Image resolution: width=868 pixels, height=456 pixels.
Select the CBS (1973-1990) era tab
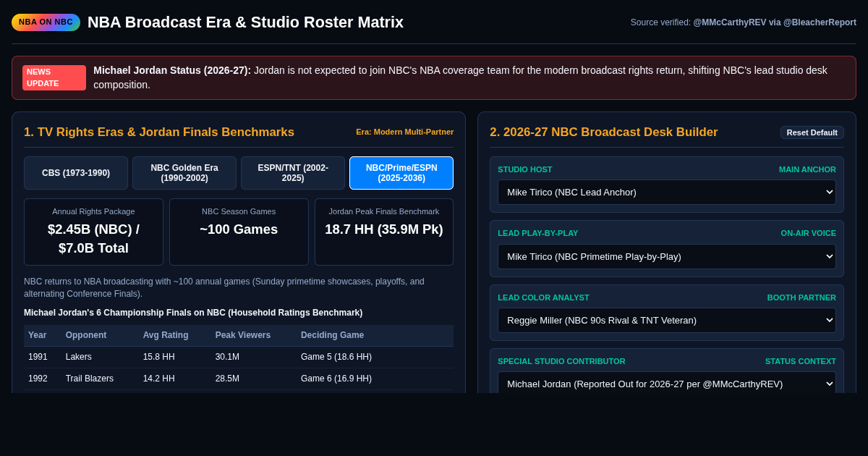click(x=76, y=173)
